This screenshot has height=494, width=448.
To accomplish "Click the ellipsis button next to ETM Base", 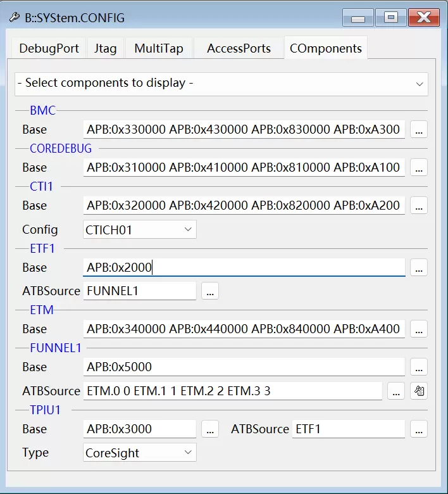I will 419,329.
